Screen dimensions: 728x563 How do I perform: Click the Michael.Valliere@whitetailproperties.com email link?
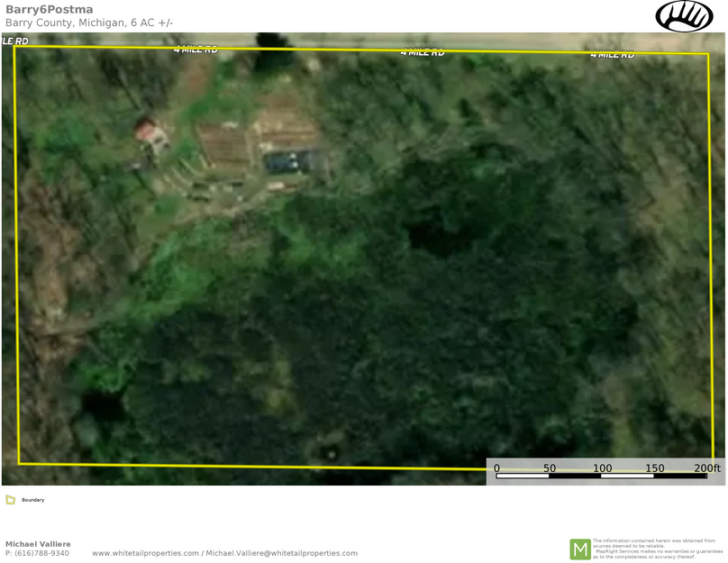281,553
